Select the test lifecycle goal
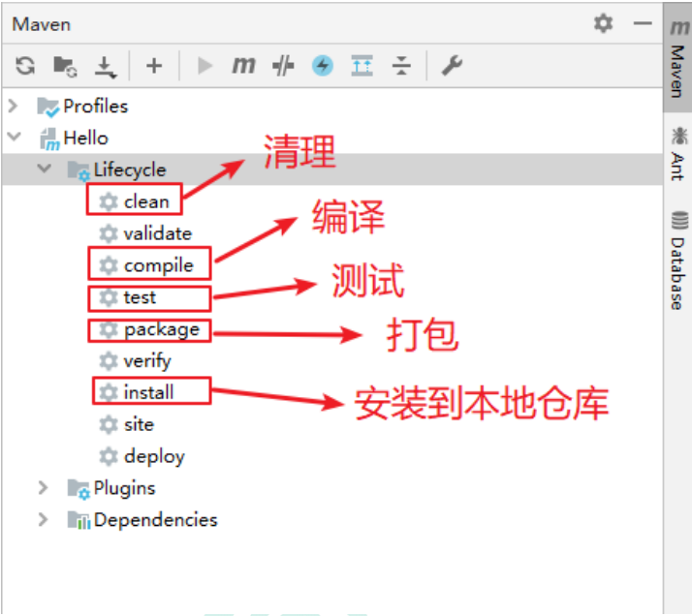This screenshot has width=692, height=616. [140, 297]
